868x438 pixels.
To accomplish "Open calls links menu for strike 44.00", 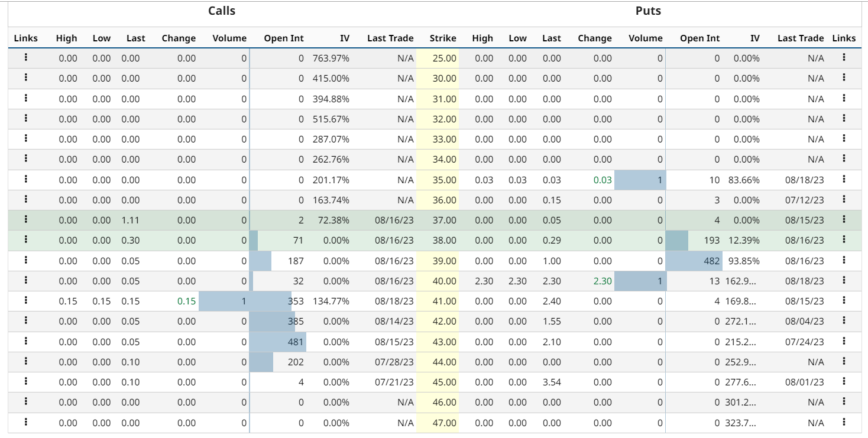I will click(26, 361).
